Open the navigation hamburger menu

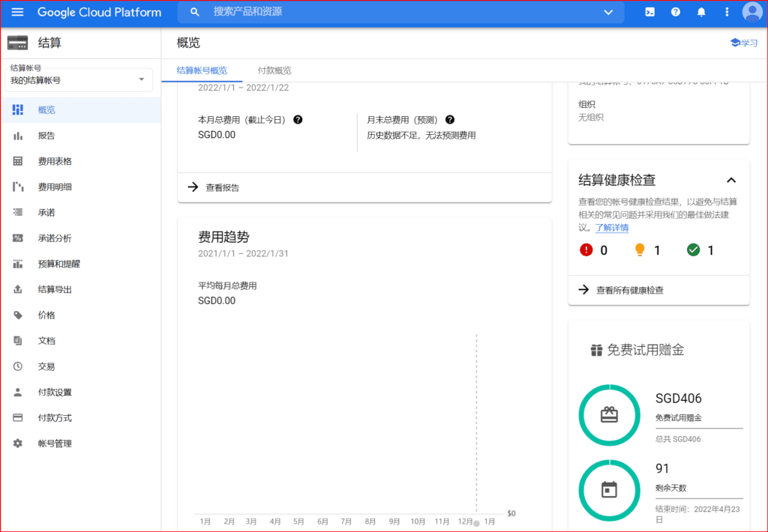(17, 12)
